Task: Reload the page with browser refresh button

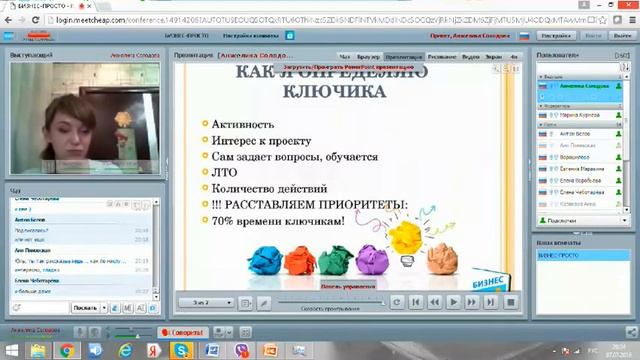Action: coord(36,20)
